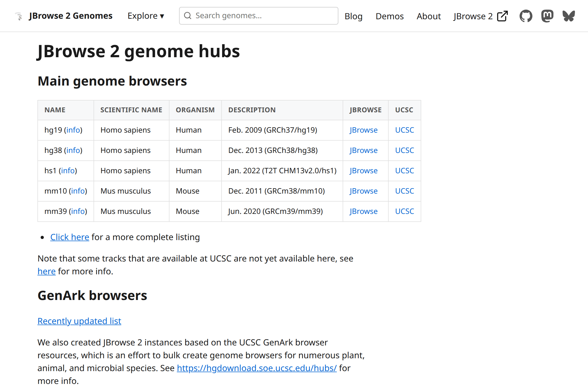Open info link for mm39

78,211
